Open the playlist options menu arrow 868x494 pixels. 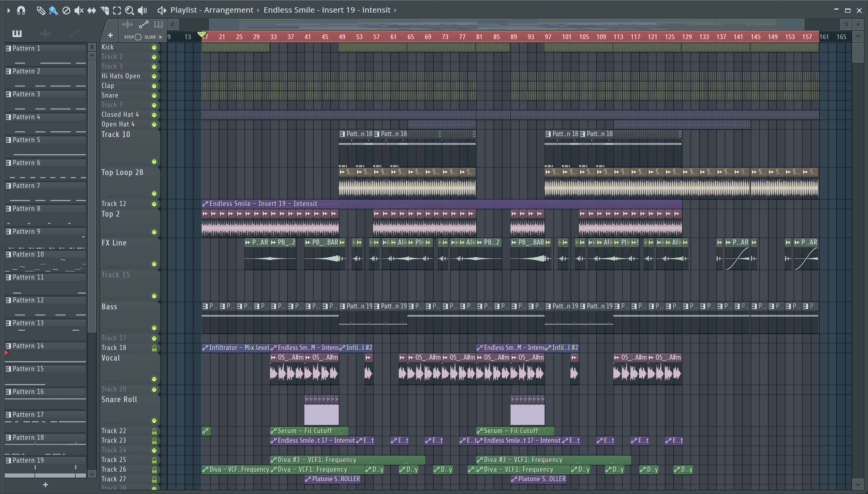pos(8,11)
